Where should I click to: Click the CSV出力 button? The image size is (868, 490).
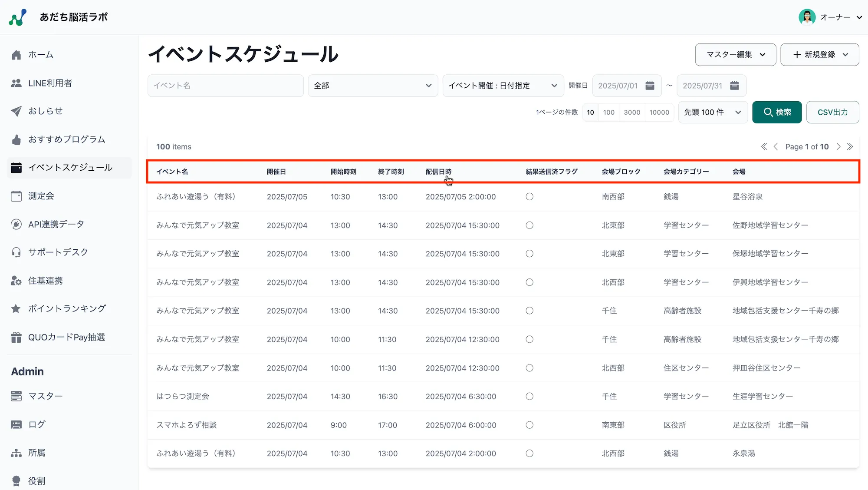click(832, 112)
